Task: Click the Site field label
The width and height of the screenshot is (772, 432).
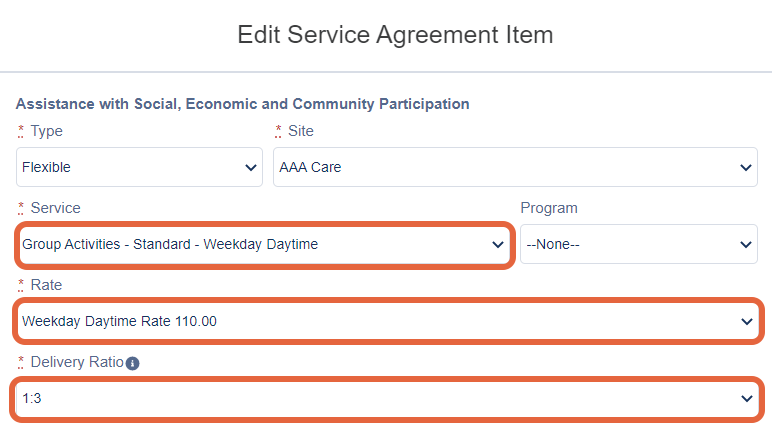Action: pos(300,131)
